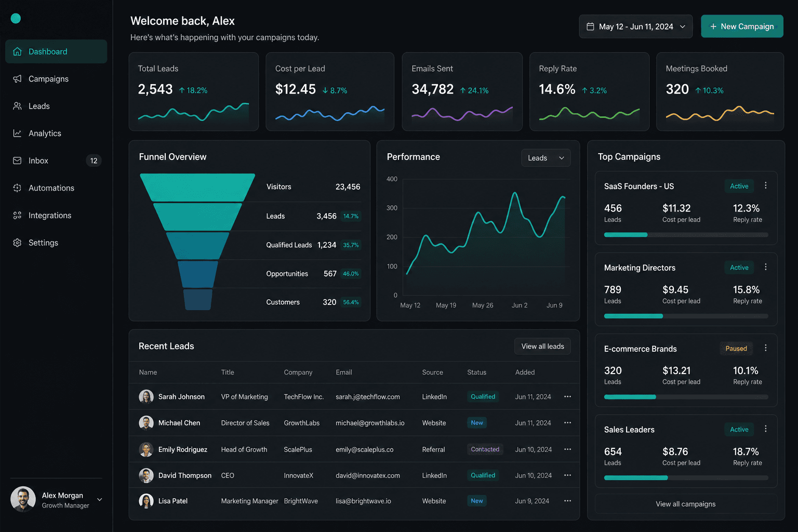Click the Reply Rate 14.6% value

pyautogui.click(x=557, y=89)
